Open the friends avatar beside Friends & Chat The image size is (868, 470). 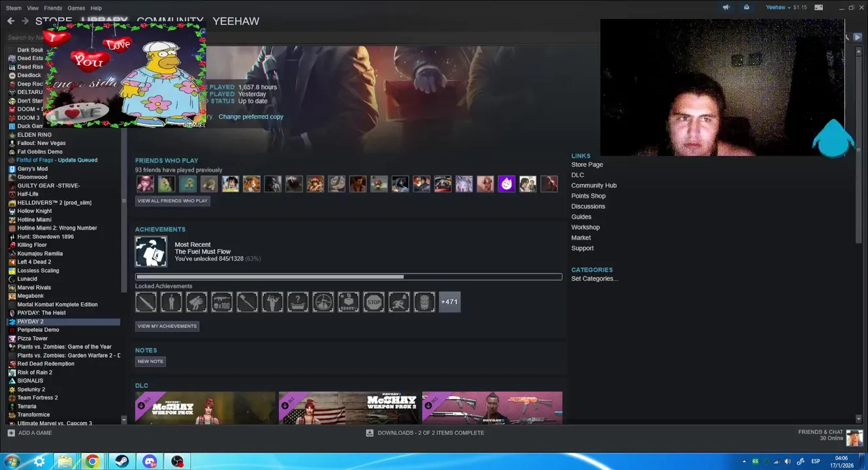(x=854, y=437)
